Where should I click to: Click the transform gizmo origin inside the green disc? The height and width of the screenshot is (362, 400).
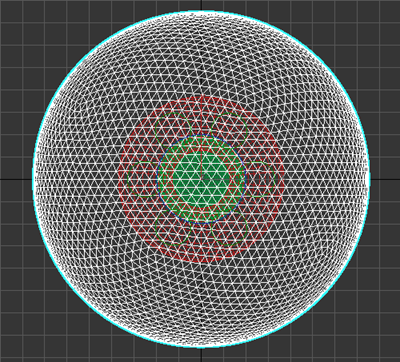[202, 179]
